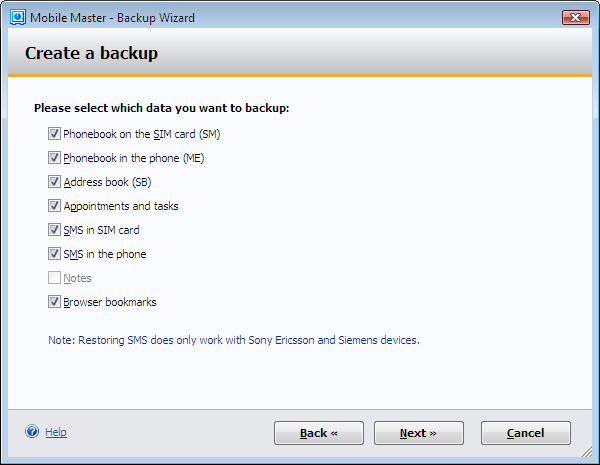Proceed with the Next button
This screenshot has width=600, height=465.
[x=418, y=433]
